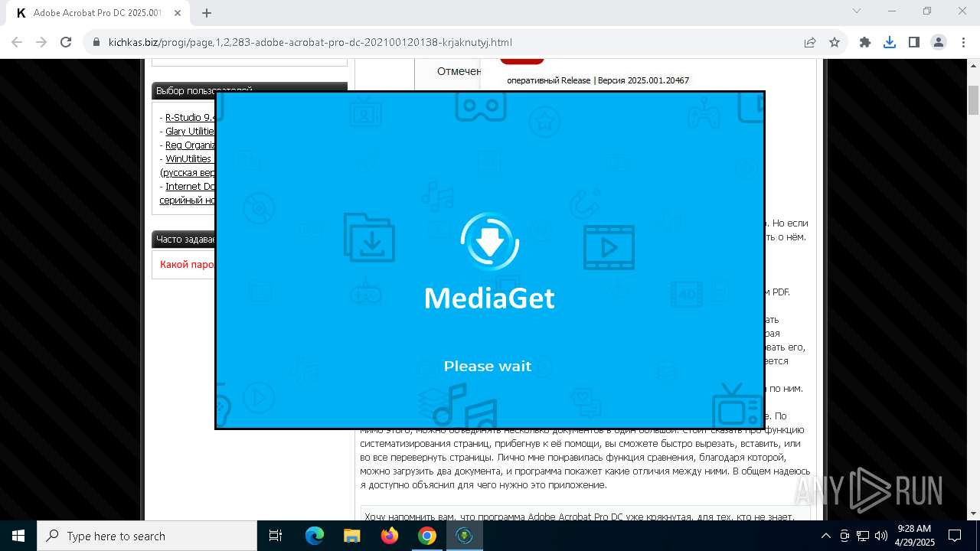Toggle Chrome side panel
This screenshot has width=980, height=551.
[x=914, y=42]
